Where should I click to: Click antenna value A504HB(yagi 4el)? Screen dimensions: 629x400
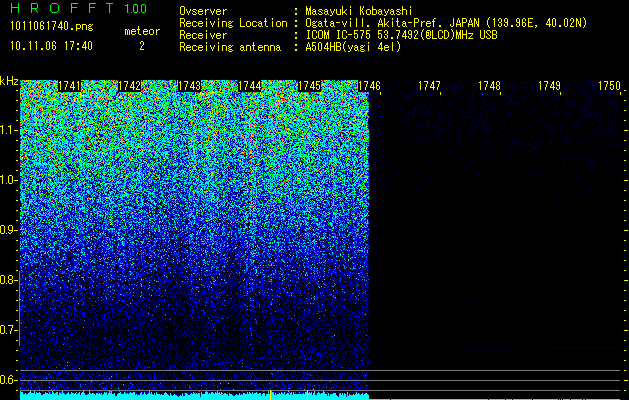tap(353, 47)
